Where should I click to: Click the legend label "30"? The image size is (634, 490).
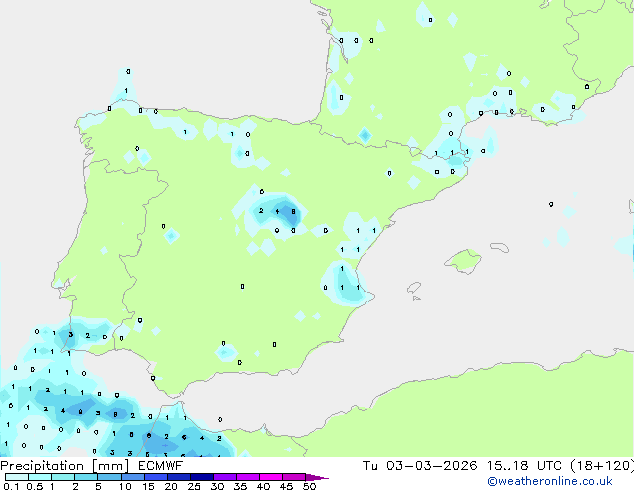(x=217, y=486)
